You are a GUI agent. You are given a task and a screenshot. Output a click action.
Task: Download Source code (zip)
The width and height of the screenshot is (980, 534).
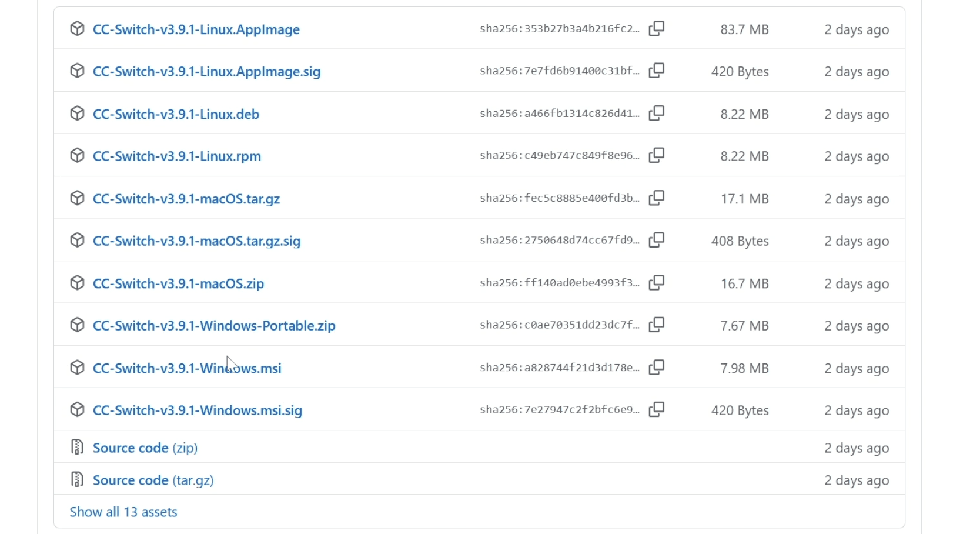click(x=145, y=448)
